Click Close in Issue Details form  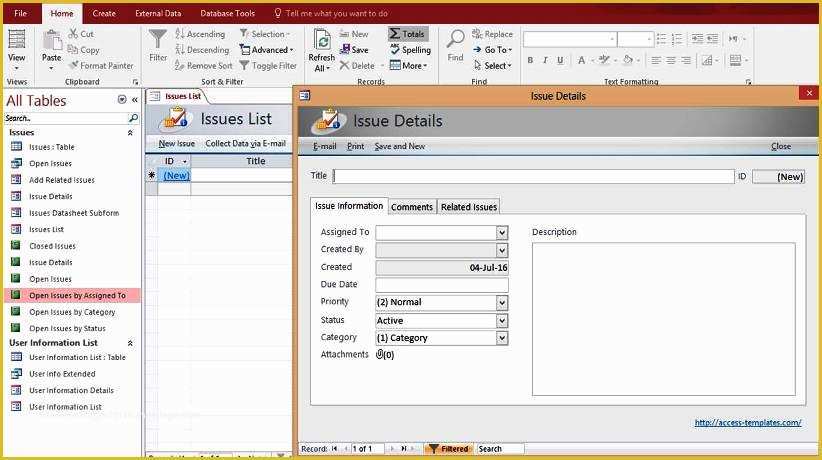click(781, 146)
